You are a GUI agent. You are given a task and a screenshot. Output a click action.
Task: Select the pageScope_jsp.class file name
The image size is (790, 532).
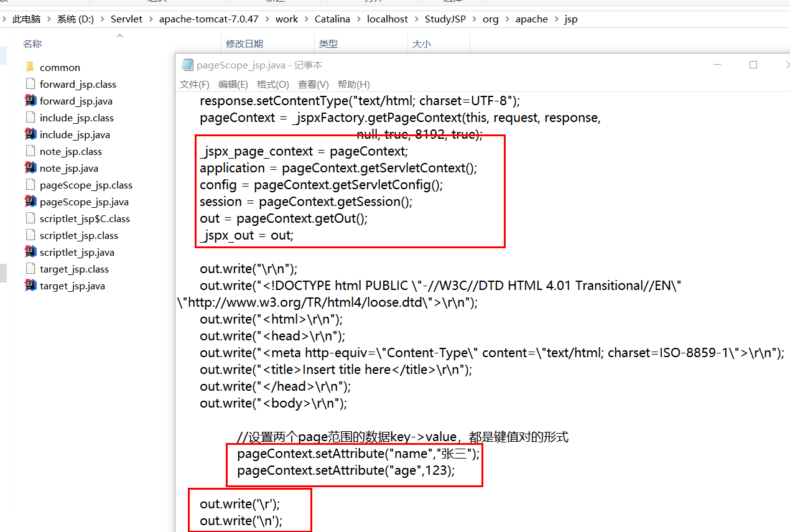(86, 185)
